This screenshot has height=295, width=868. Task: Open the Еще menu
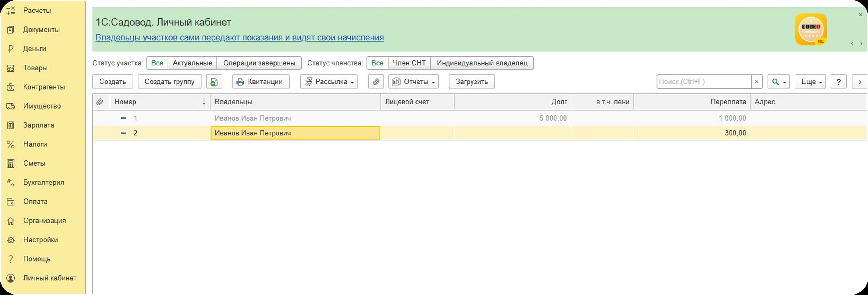coord(810,82)
